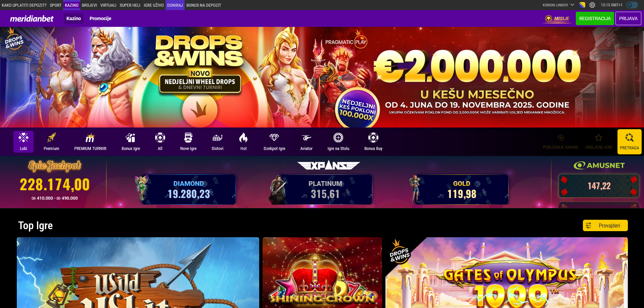Switch to the Promocije tab

(x=100, y=18)
